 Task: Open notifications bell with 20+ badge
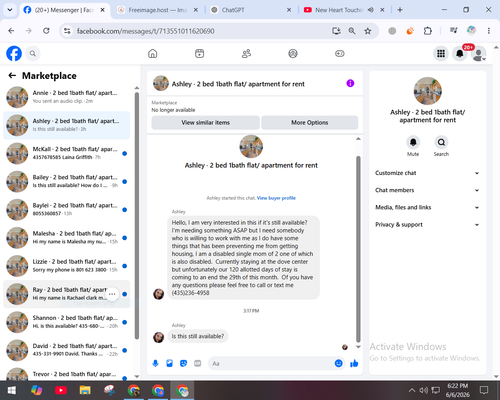(x=460, y=53)
